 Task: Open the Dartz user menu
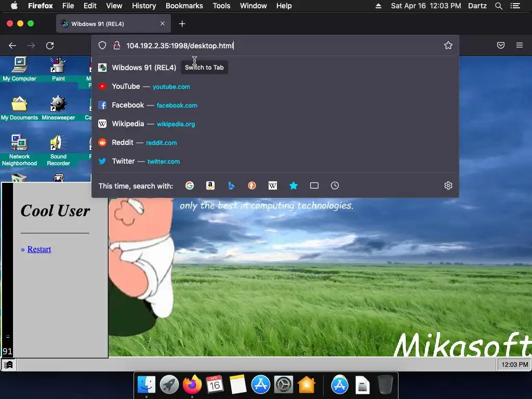(x=477, y=6)
